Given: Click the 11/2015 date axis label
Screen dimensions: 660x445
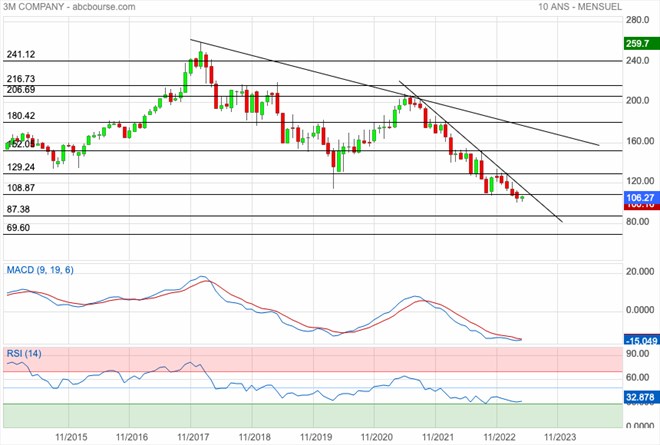Looking at the screenshot, I should pyautogui.click(x=71, y=437).
